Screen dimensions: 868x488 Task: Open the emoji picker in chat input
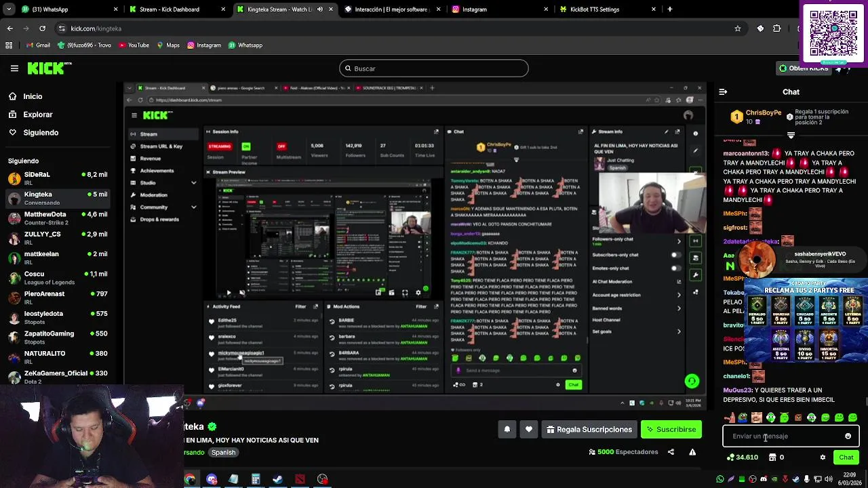(848, 436)
